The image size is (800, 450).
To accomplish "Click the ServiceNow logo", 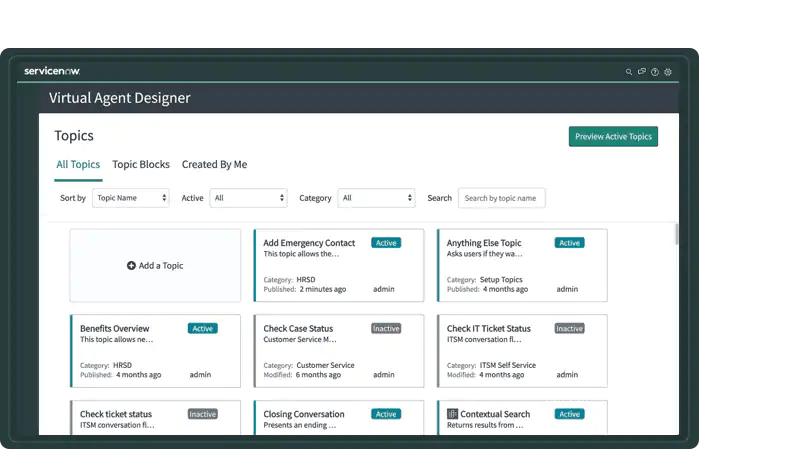I will [52, 71].
